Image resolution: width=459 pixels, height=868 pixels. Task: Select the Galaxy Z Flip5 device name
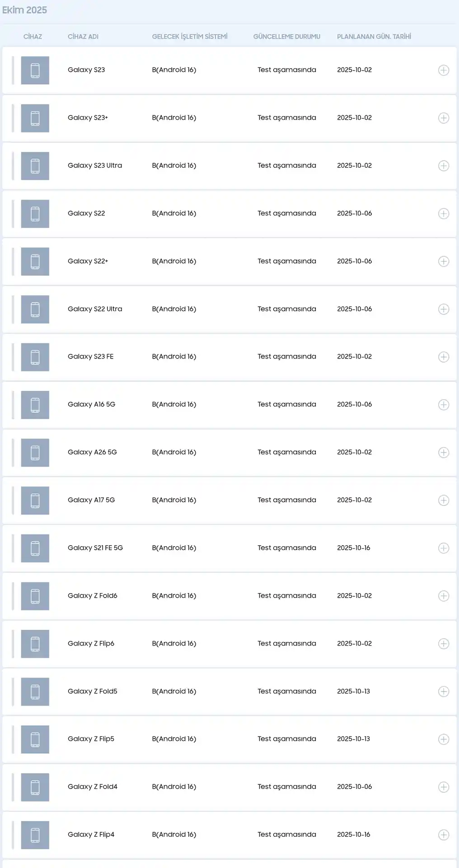pos(91,739)
